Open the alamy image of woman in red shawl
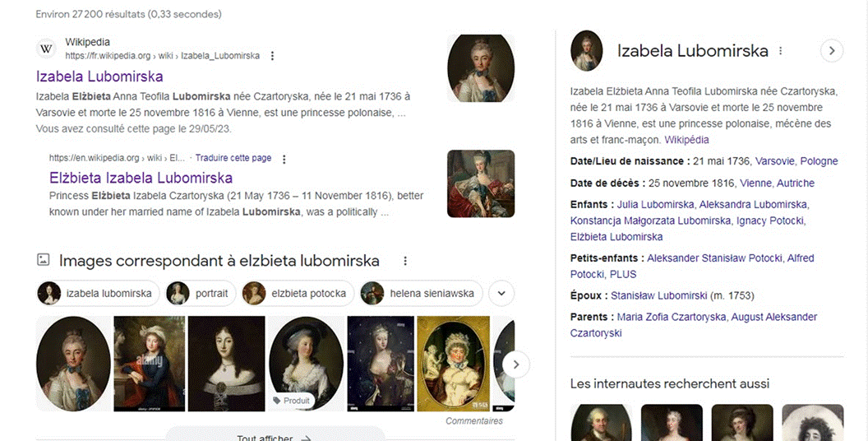 (x=150, y=364)
